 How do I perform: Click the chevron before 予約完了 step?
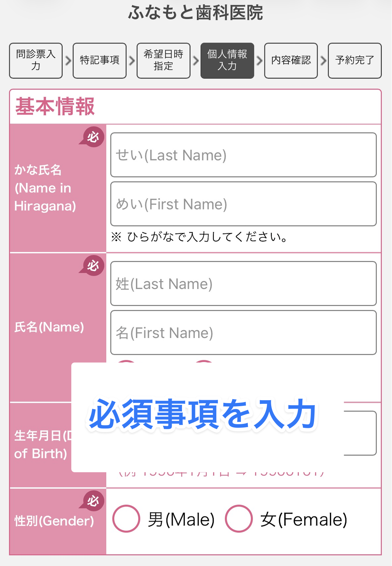(323, 61)
